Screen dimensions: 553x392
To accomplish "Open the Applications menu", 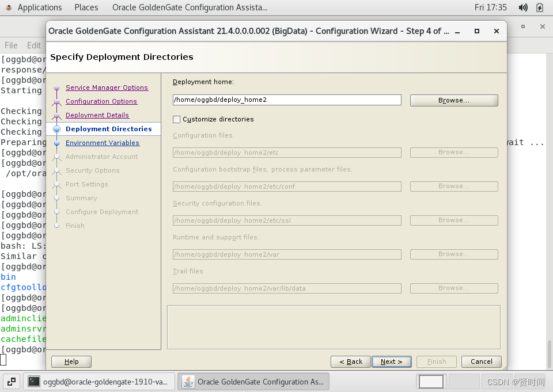I will pyautogui.click(x=40, y=7).
